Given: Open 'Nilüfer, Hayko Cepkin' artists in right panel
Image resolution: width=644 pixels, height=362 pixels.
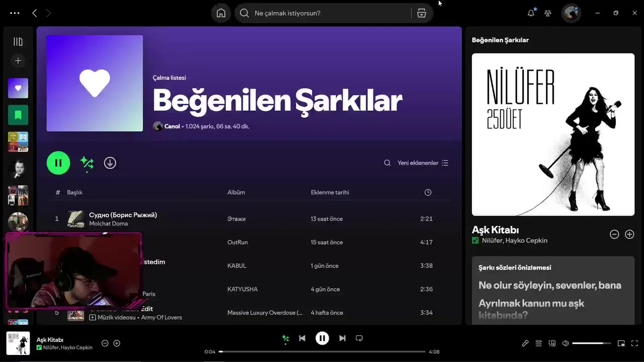Looking at the screenshot, I should (515, 240).
